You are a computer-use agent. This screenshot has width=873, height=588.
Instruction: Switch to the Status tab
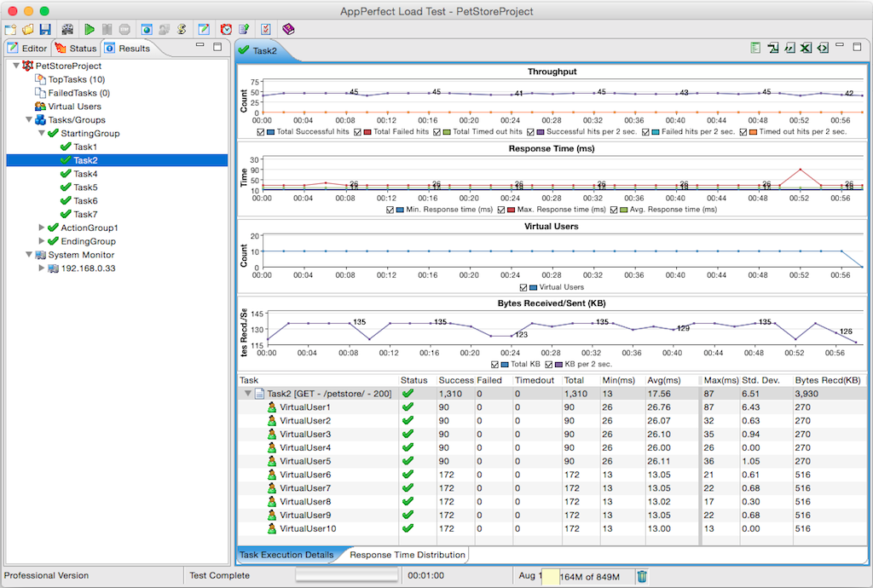tap(76, 49)
